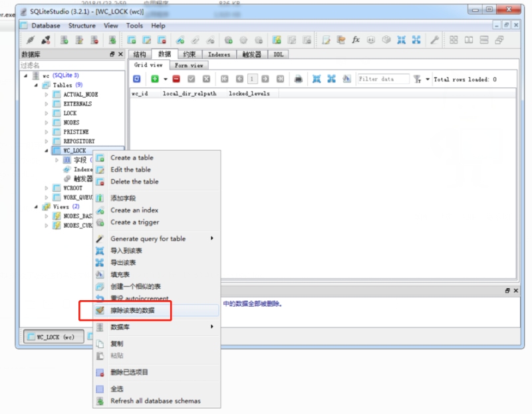Go to first page of data

tap(224, 79)
